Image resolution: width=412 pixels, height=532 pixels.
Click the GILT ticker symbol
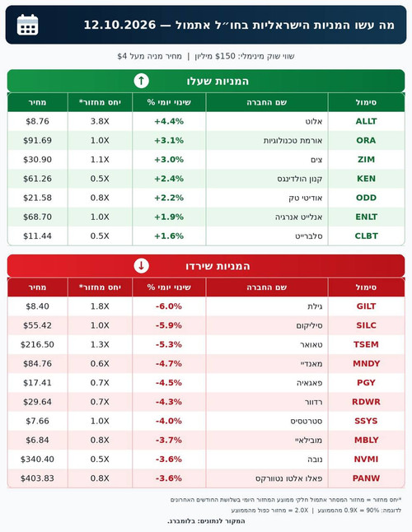click(366, 306)
